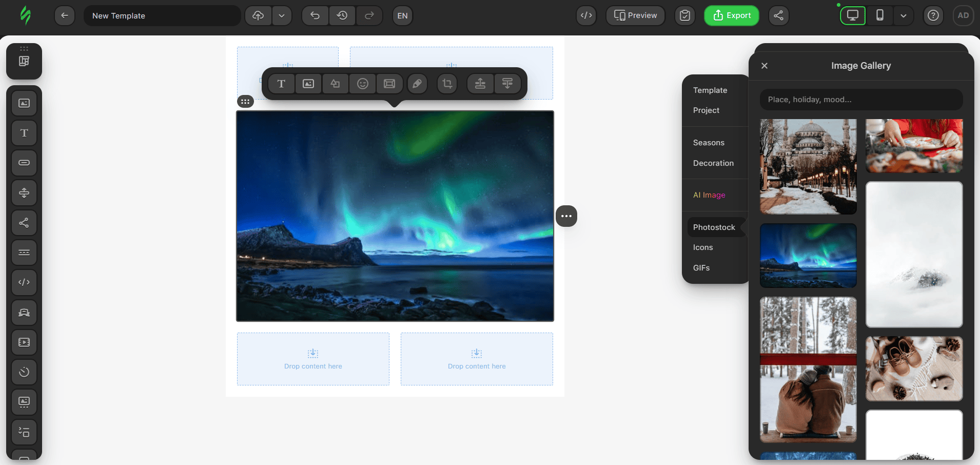Click the emoji sticker icon in toolbar
This screenshot has height=465, width=980.
click(x=363, y=84)
